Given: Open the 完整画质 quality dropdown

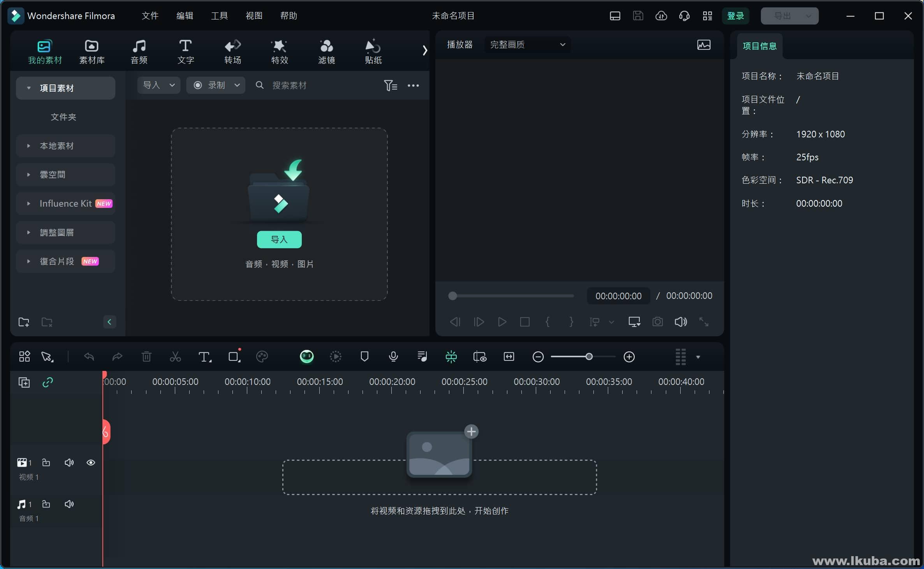Looking at the screenshot, I should pos(527,44).
